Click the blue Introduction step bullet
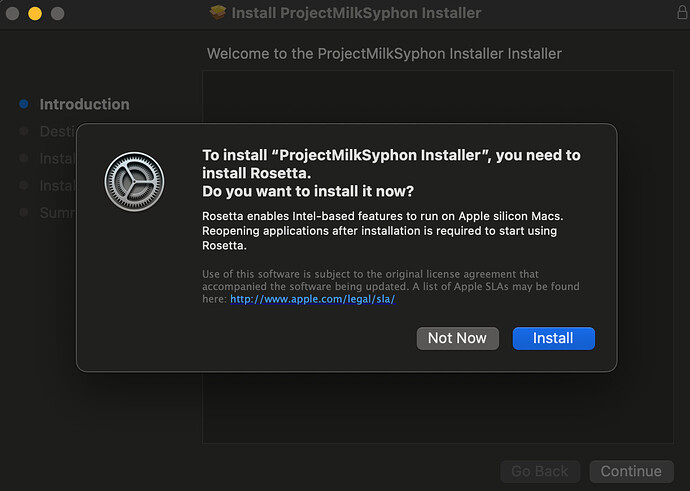Image resolution: width=690 pixels, height=491 pixels. click(24, 104)
